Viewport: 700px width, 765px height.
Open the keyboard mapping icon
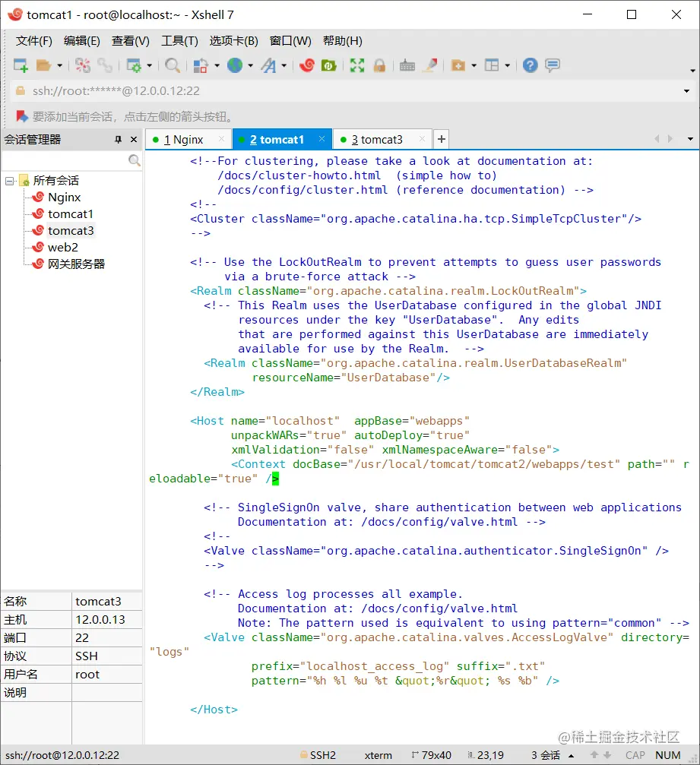[407, 65]
